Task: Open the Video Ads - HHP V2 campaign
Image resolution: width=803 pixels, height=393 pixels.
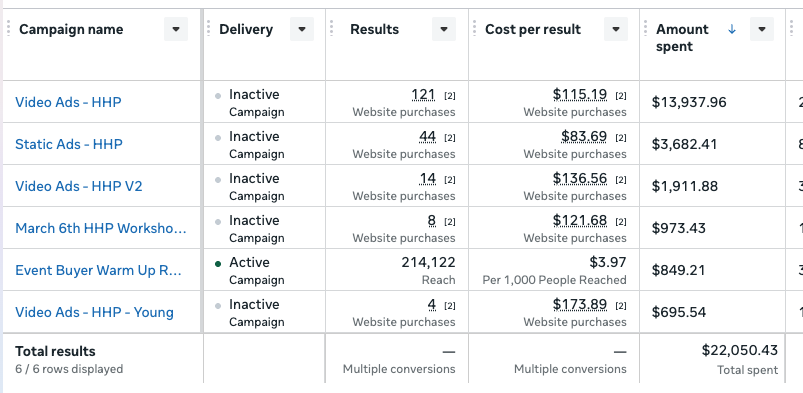Action: click(x=78, y=186)
